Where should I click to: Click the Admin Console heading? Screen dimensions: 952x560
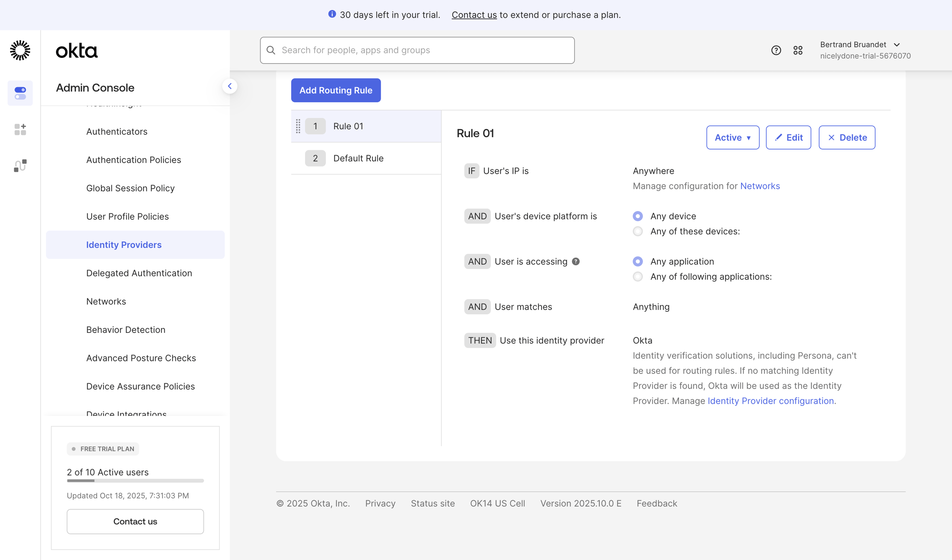point(95,88)
